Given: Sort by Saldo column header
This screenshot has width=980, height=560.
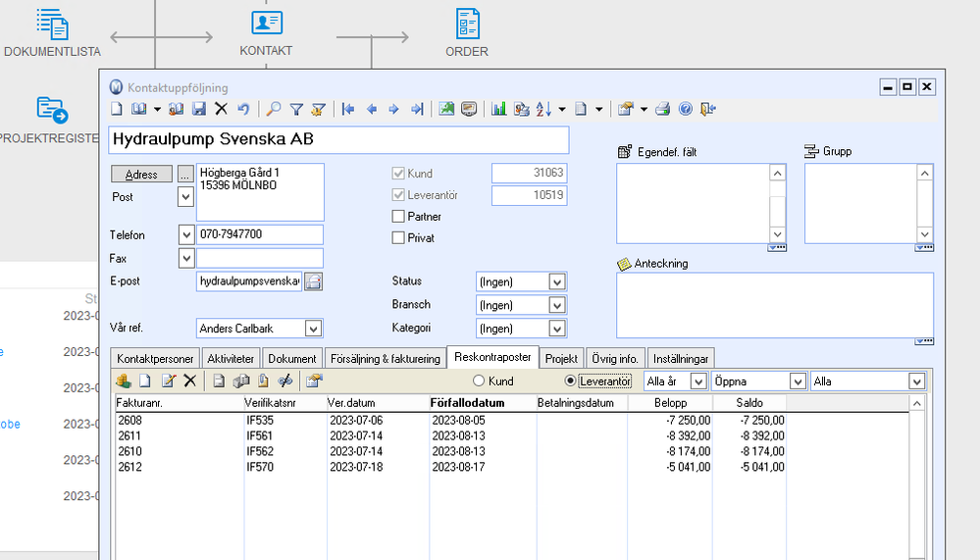Looking at the screenshot, I should (749, 403).
